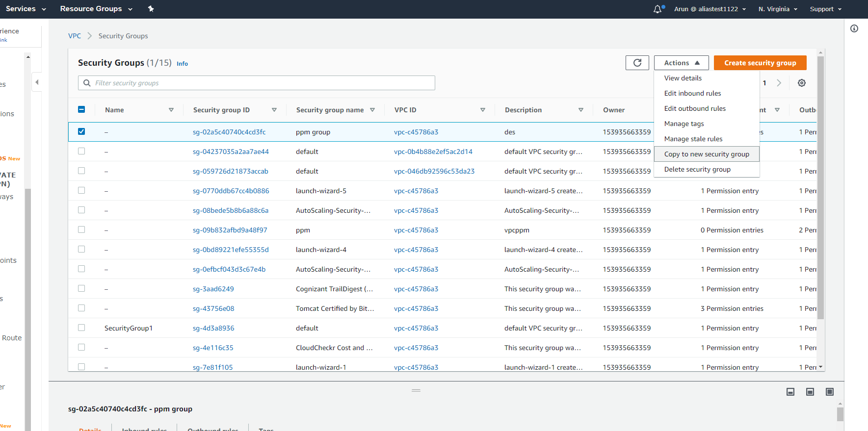Open table preferences gear icon
This screenshot has width=868, height=431.
coord(801,83)
